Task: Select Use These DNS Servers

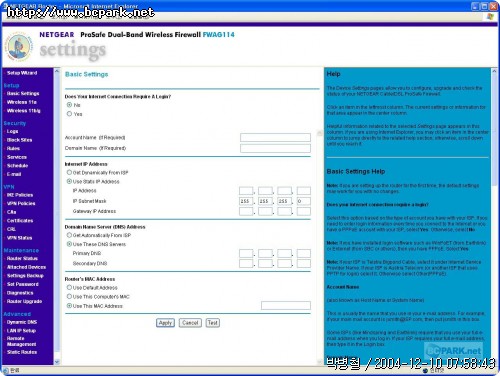Action: pyautogui.click(x=69, y=244)
